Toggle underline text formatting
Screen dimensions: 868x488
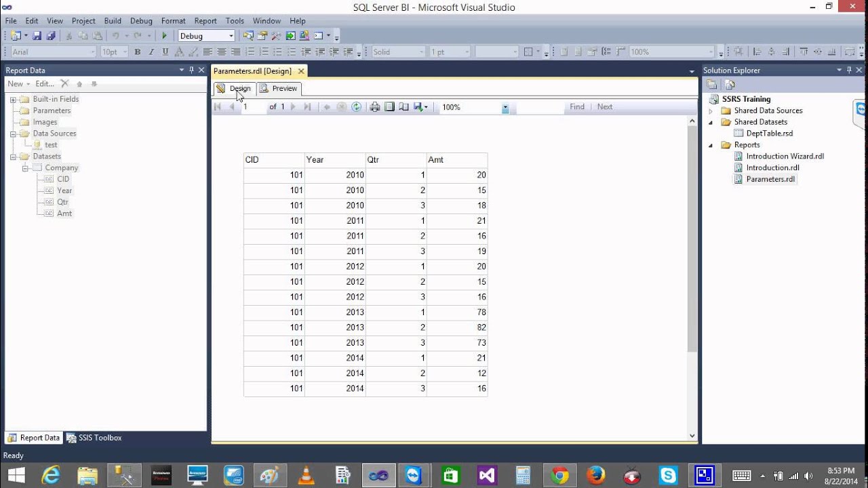(x=165, y=52)
